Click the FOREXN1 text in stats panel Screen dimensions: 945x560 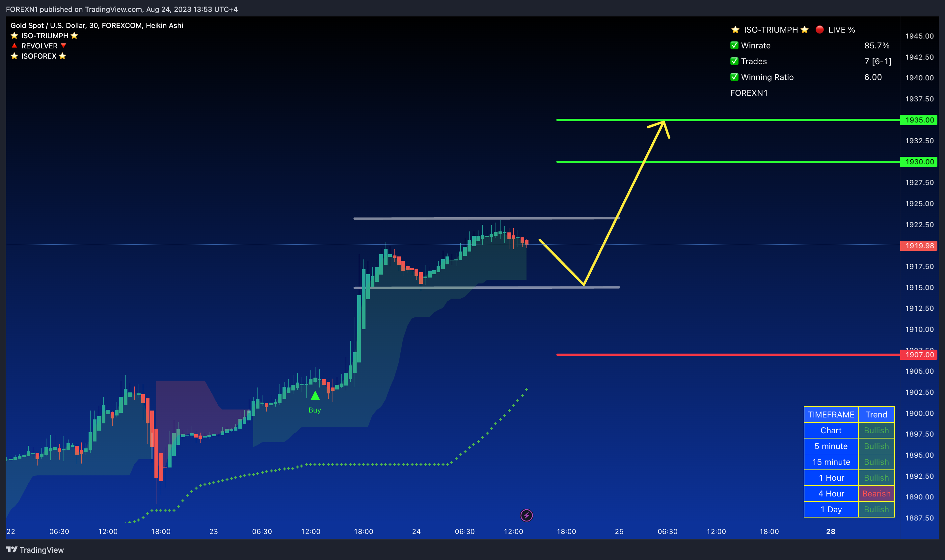749,93
